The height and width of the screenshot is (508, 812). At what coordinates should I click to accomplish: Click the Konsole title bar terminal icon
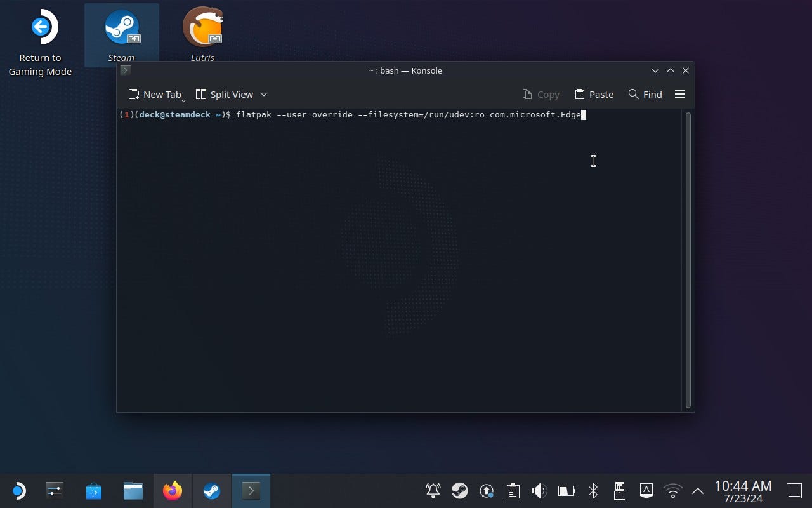point(126,70)
